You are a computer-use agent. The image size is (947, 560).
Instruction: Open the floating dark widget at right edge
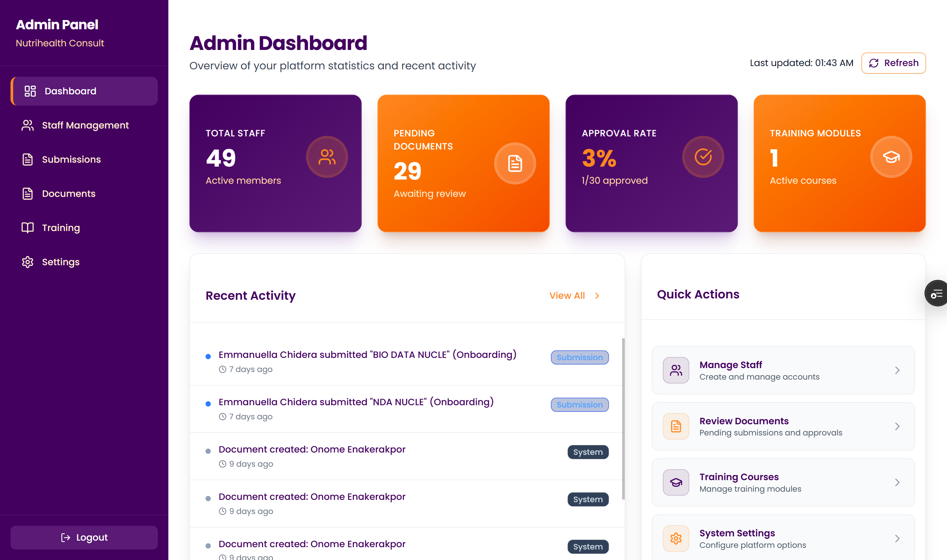(936, 293)
